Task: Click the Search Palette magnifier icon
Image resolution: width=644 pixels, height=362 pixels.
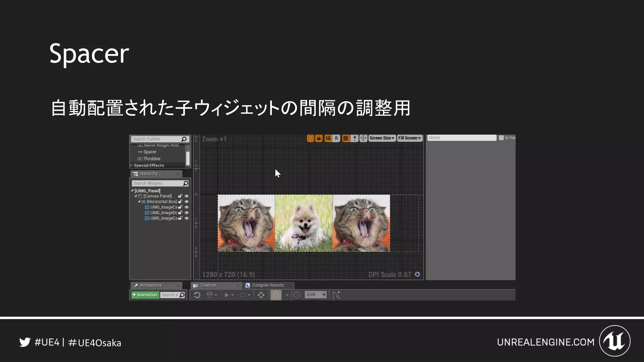Action: (184, 139)
